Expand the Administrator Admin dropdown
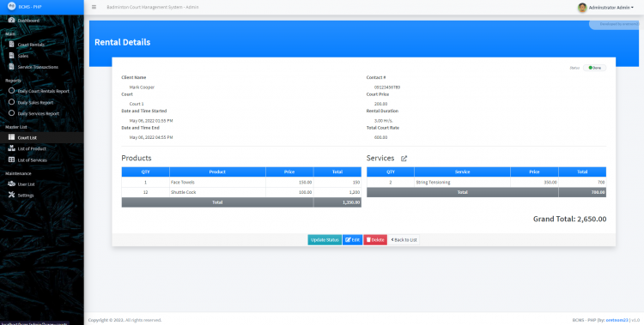This screenshot has width=644, height=325. click(605, 8)
